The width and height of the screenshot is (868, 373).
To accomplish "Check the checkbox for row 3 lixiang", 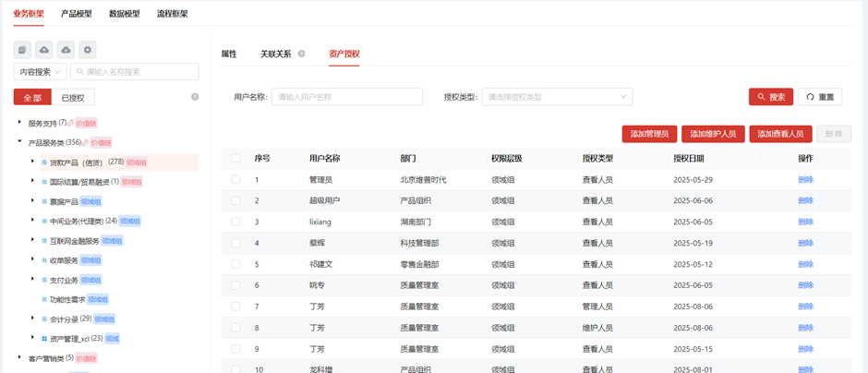I will [x=235, y=222].
